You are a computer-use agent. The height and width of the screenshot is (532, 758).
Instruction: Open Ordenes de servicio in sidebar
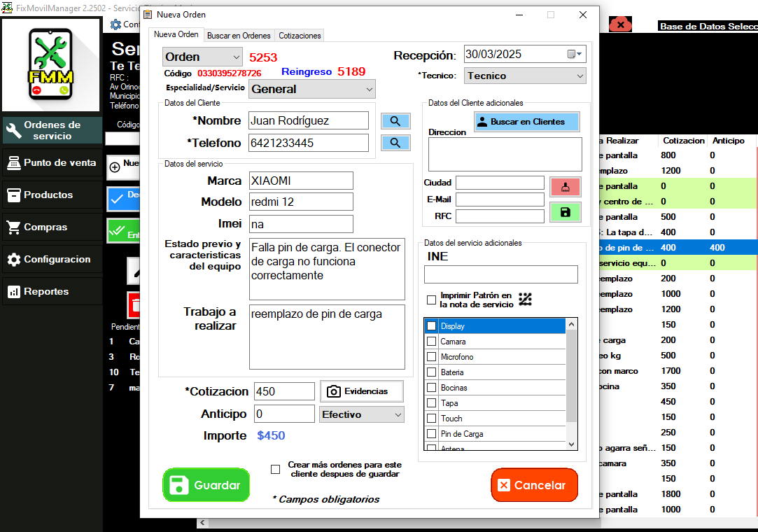pos(52,130)
